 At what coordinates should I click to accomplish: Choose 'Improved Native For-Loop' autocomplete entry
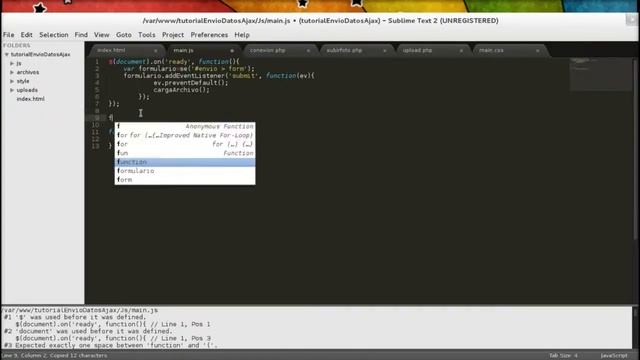[x=185, y=135]
